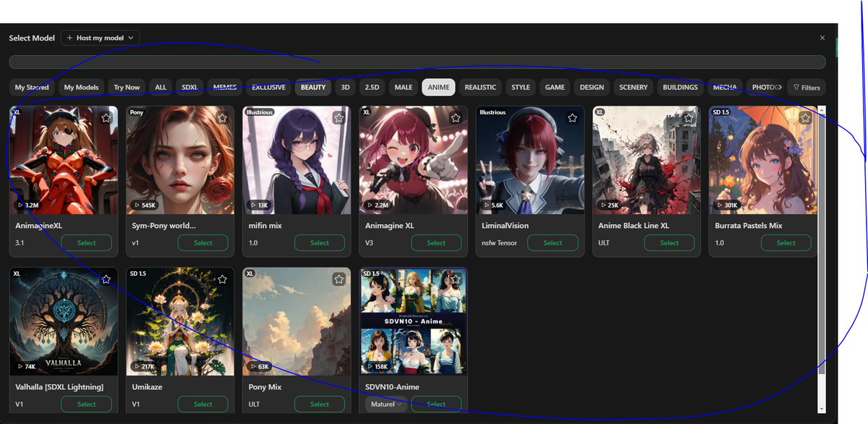Viewport: 868px width, 424px height.
Task: Select the DESIGN category tab
Action: [x=592, y=88]
